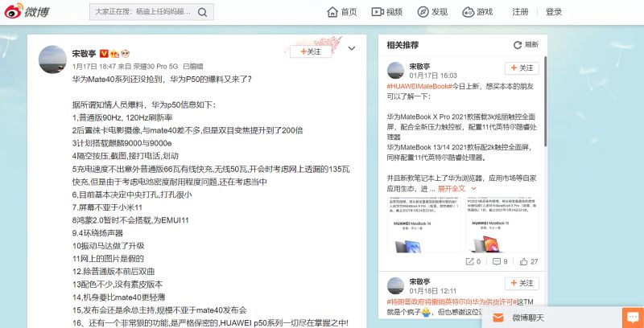Click the 宋敬亭 author name in main post
The height and width of the screenshot is (328, 644).
(x=85, y=53)
